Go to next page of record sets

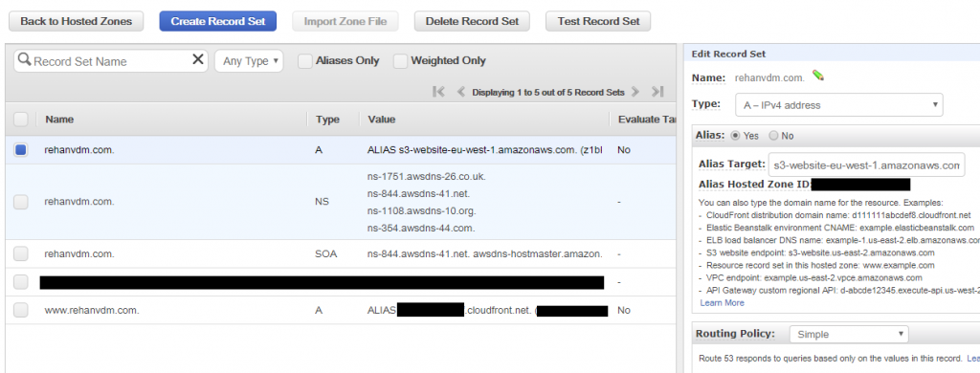point(635,92)
